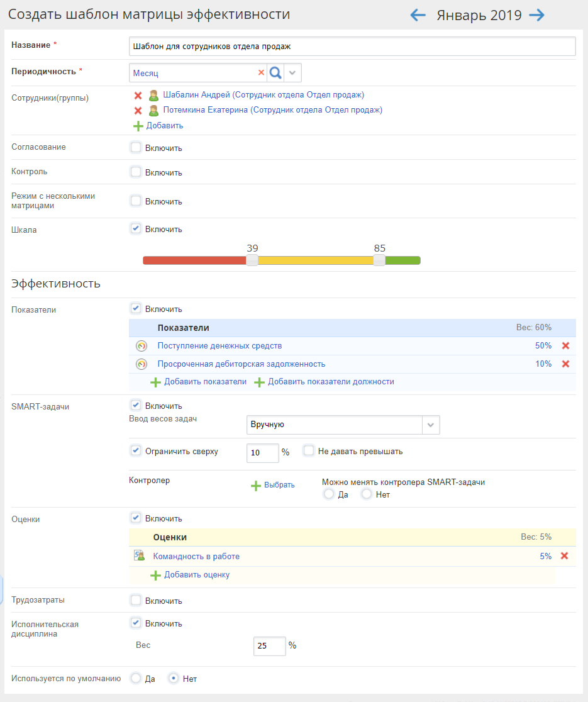
Task: Remove employee Шабалин Андрей with red cross
Action: point(138,96)
